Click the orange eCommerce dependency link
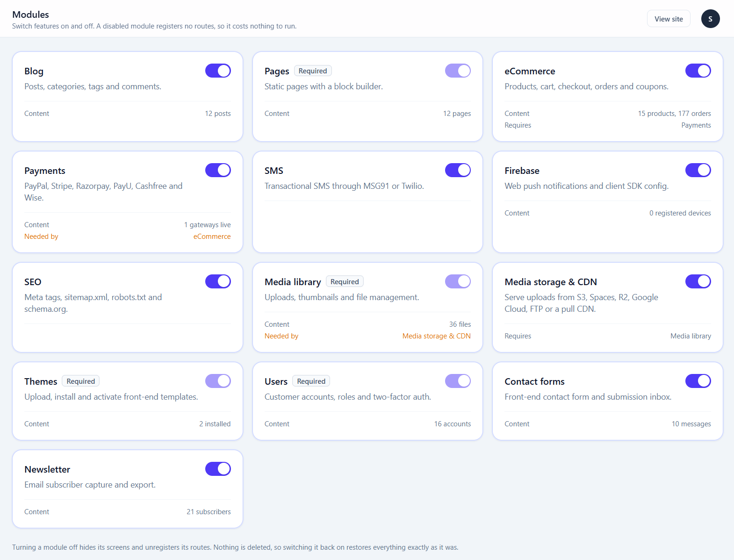734x560 pixels. pos(212,237)
